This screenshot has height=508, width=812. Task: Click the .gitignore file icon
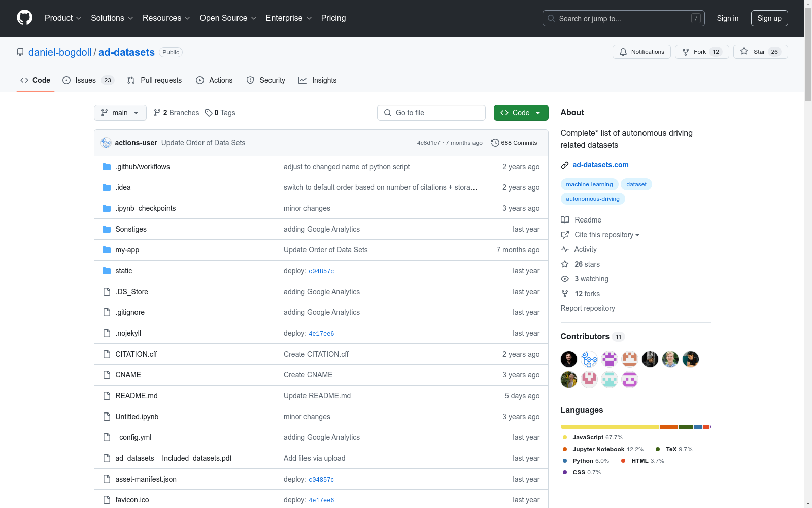point(107,312)
